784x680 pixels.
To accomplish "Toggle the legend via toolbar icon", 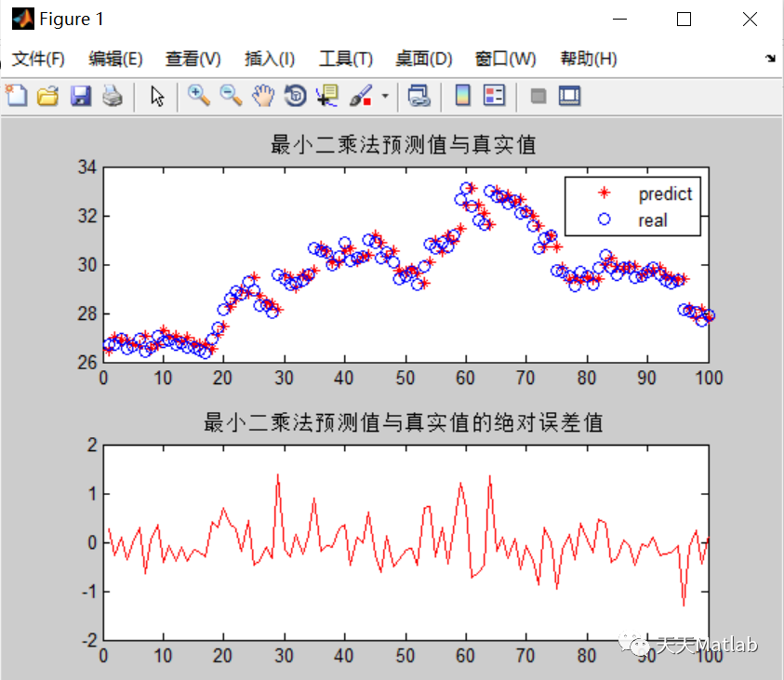I will (x=495, y=96).
